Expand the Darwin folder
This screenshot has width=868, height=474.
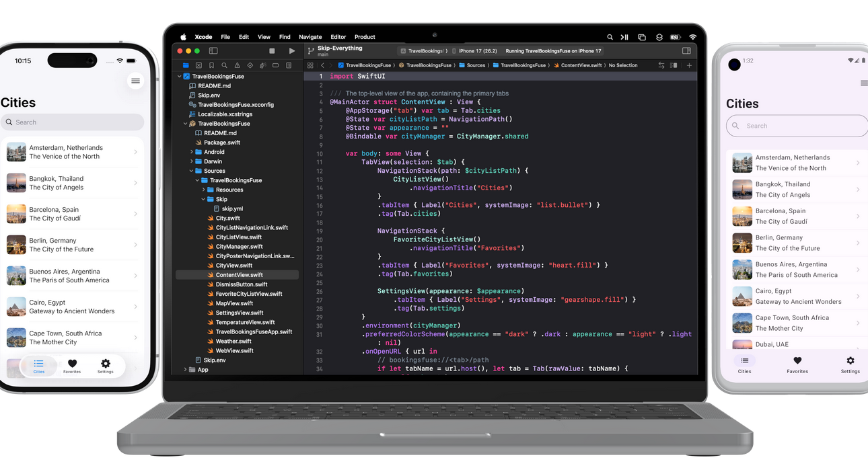[x=192, y=161]
